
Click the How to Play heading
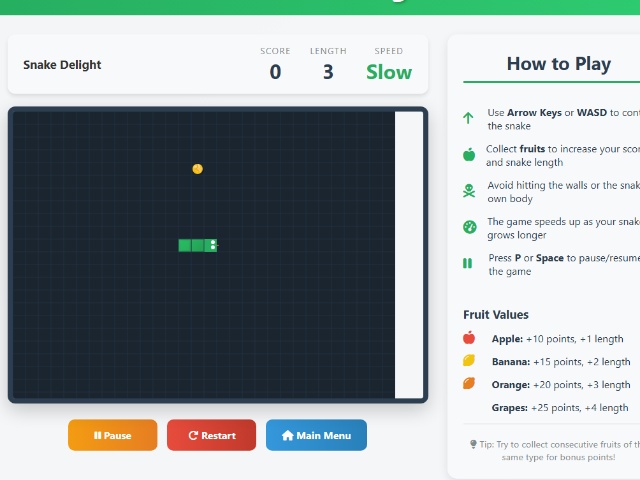[x=559, y=64]
